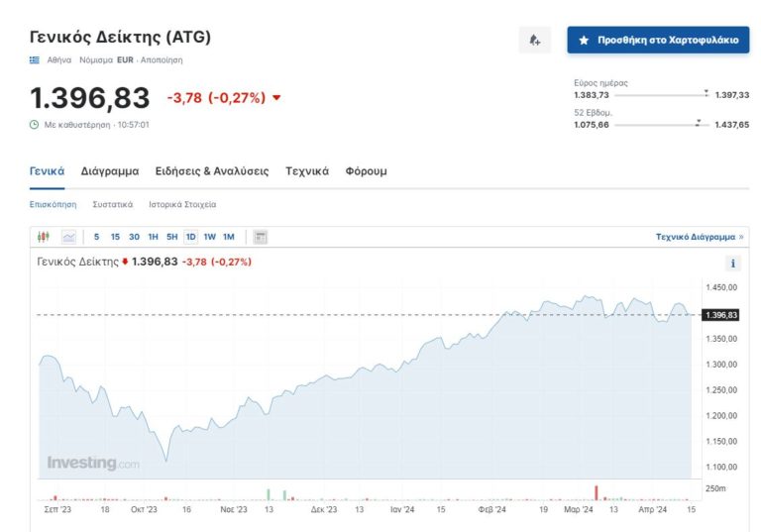Click the clock icon beside delayed time

[35, 125]
